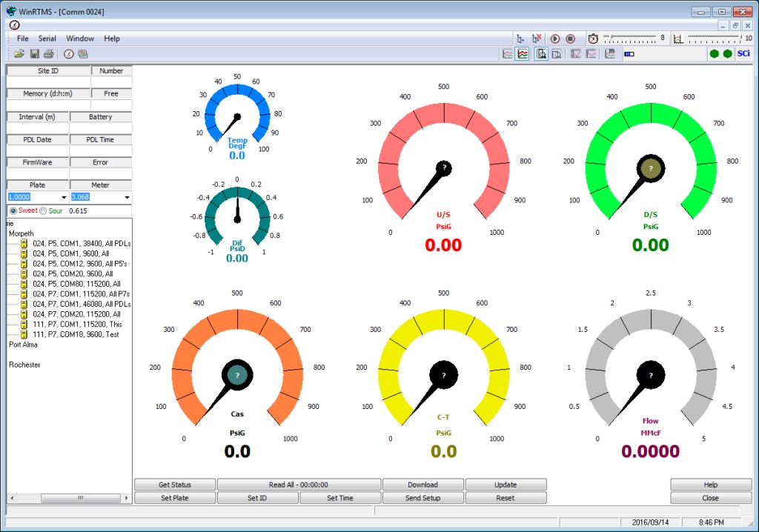Start real-time monitoring with the play button
Image resolution: width=759 pixels, height=532 pixels.
[555, 39]
